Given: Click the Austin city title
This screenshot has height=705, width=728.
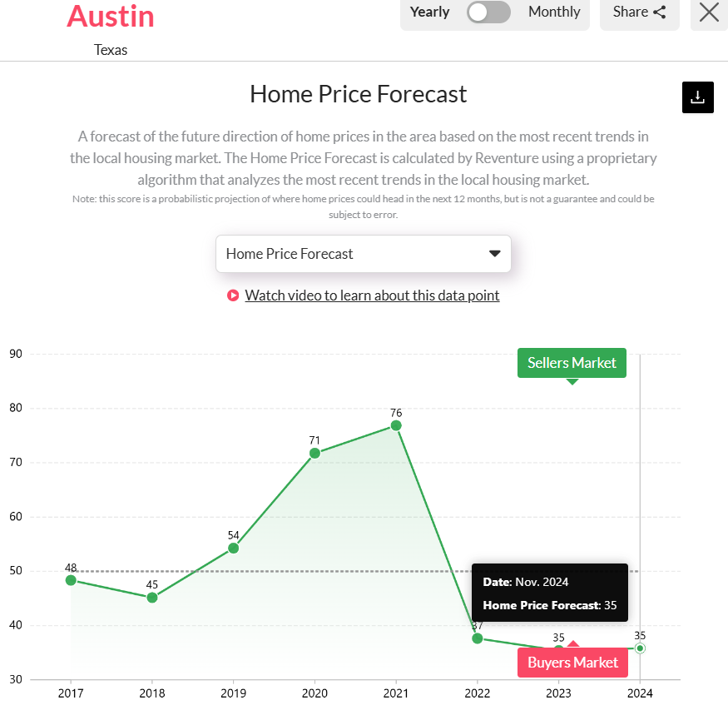Looking at the screenshot, I should click(x=111, y=16).
